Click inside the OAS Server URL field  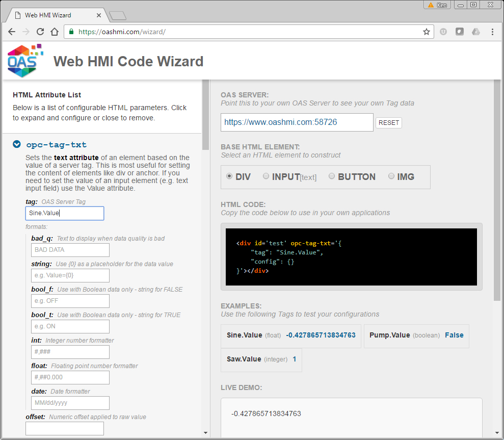(296, 122)
